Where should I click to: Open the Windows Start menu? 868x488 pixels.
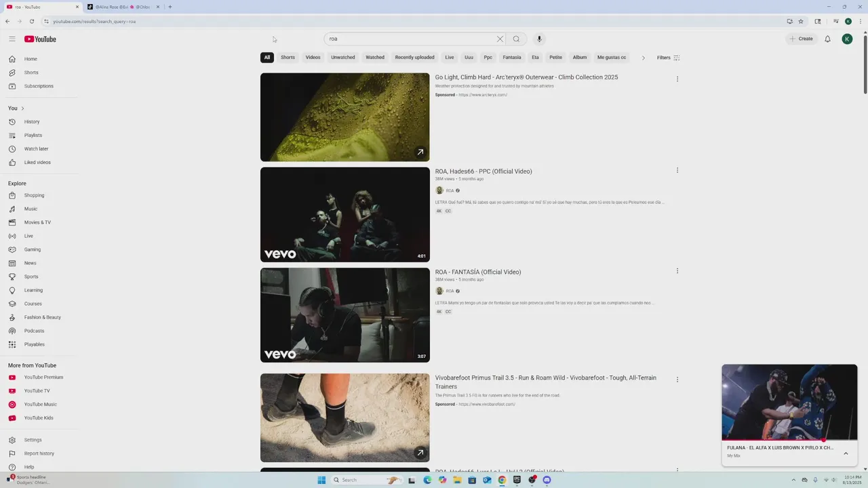pyautogui.click(x=321, y=480)
